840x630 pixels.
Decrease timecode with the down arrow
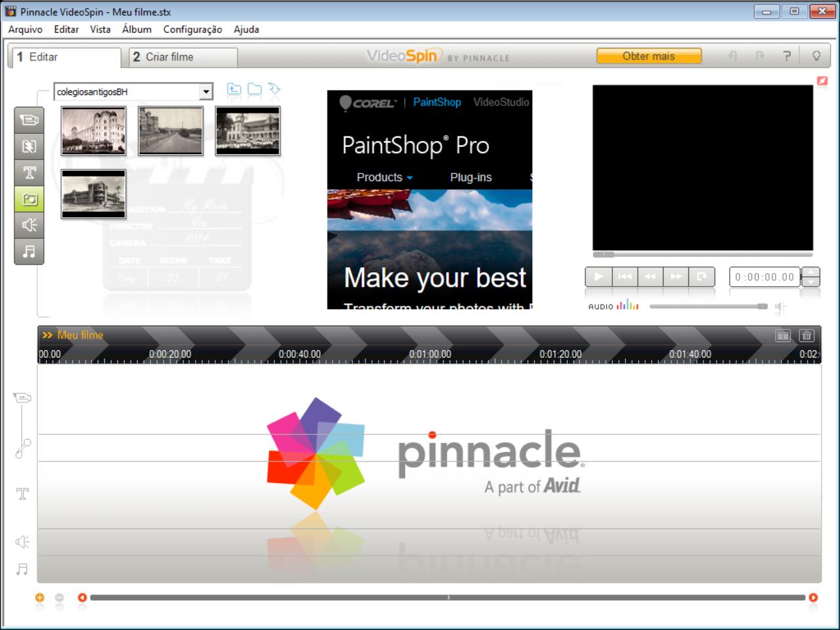point(811,282)
